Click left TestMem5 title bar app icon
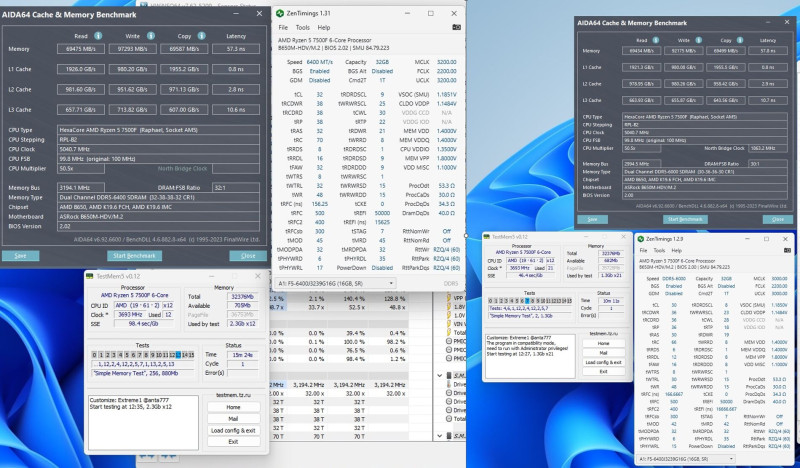Image resolution: width=800 pixels, height=468 pixels. click(90, 276)
